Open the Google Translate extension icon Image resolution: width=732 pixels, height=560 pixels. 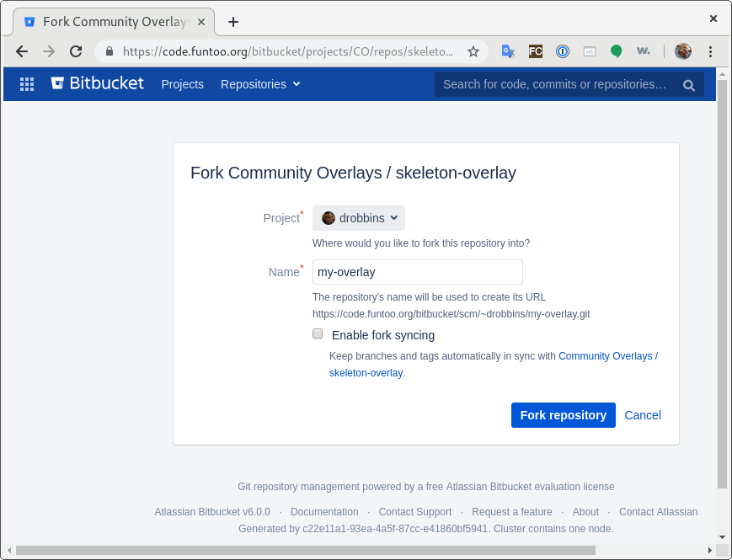(508, 51)
